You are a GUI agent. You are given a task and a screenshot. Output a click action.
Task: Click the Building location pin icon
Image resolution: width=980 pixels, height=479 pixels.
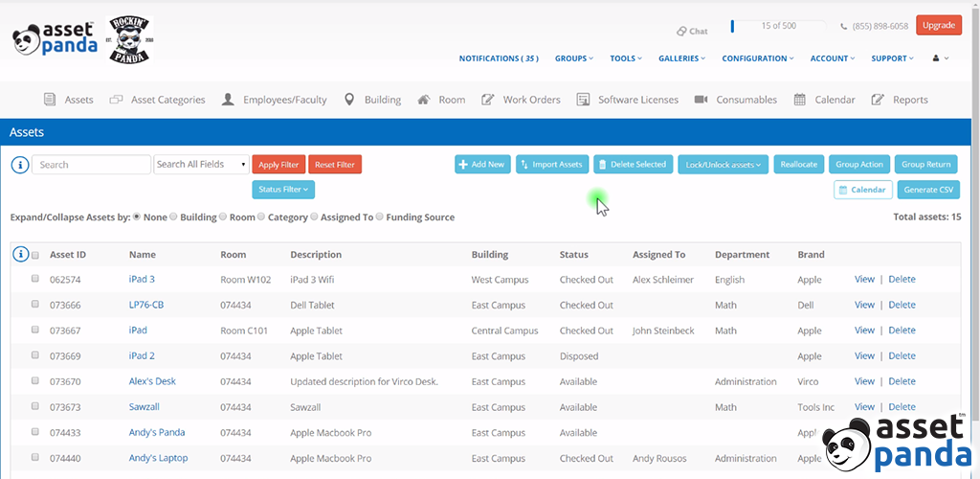click(x=349, y=100)
